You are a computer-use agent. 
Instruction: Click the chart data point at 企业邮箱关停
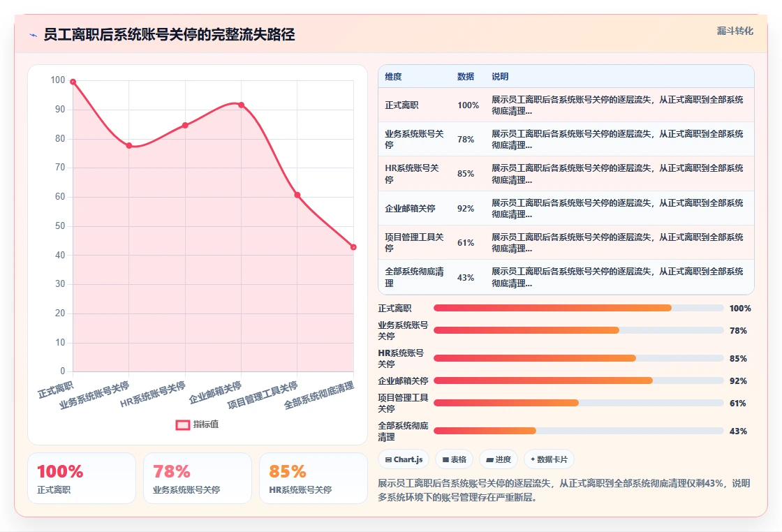coord(242,105)
